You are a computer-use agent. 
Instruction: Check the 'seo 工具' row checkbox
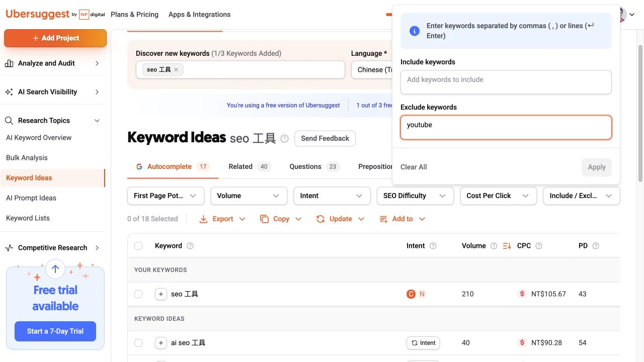coord(138,294)
